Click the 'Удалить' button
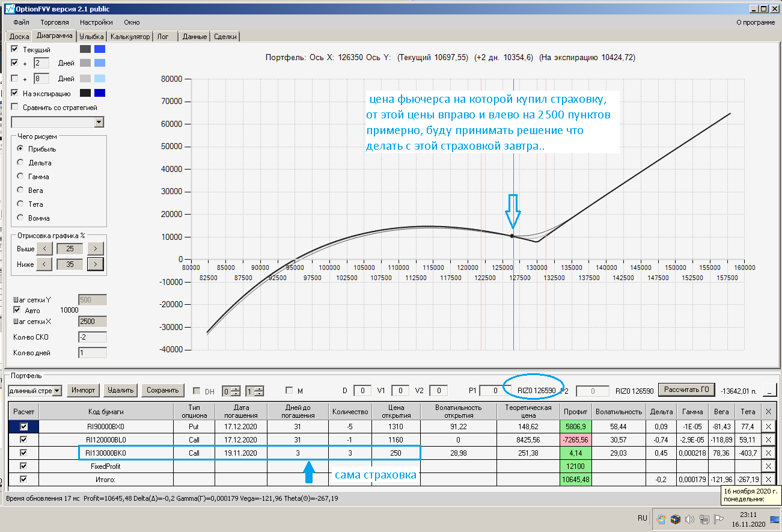Screen dimensions: 782x532 click(120, 390)
